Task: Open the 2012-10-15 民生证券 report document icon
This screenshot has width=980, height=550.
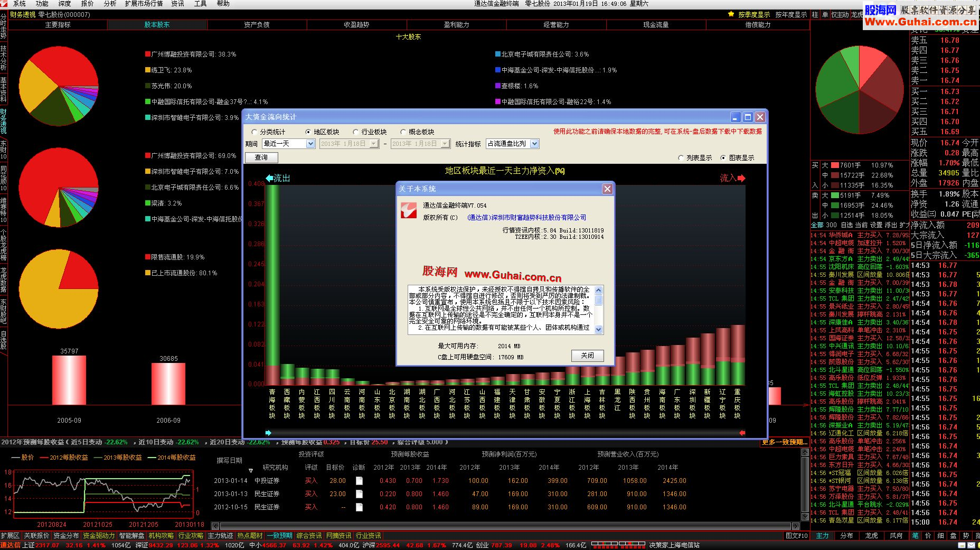Action: pos(359,507)
